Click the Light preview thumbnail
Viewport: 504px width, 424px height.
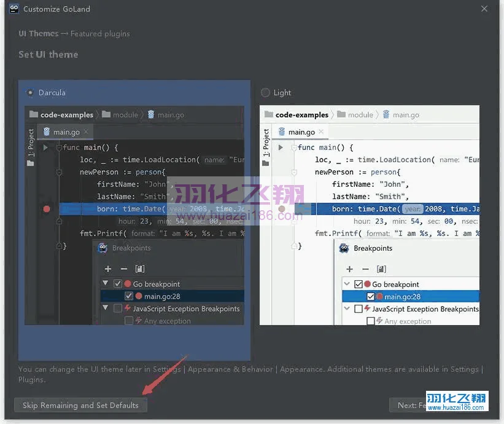[370, 215]
